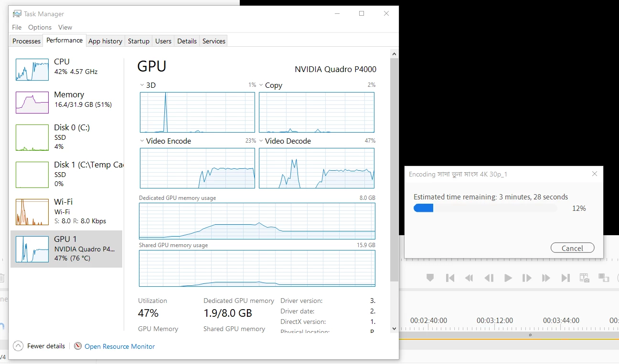Switch to the App history tab
This screenshot has width=619, height=364.
[x=105, y=41]
